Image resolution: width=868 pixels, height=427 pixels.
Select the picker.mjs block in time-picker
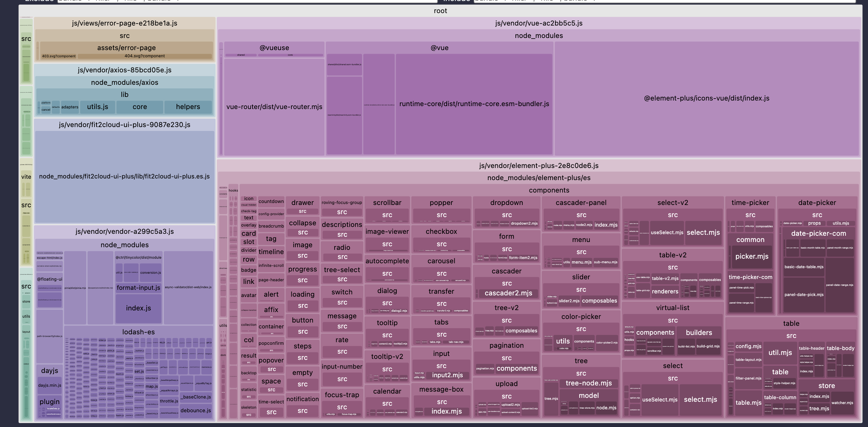pos(752,256)
